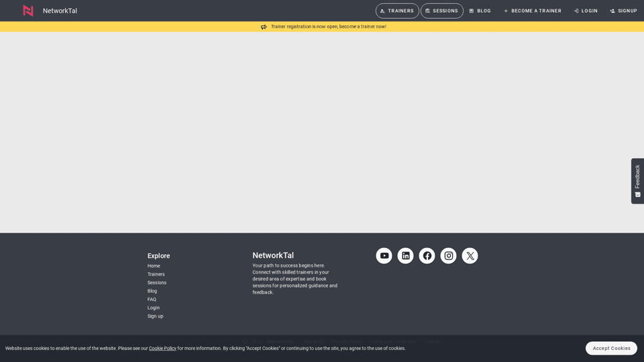This screenshot has height=362, width=644.
Task: Click the trainer registration announcement text
Action: click(329, 27)
